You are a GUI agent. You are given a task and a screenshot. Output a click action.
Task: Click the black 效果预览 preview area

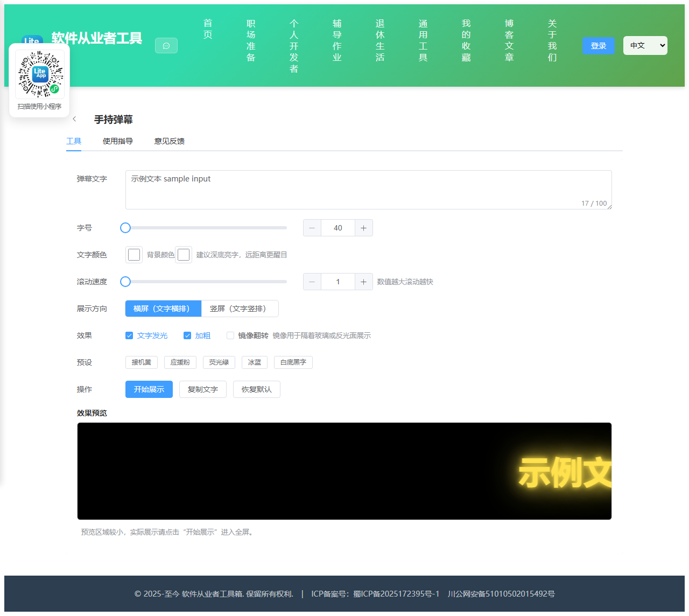[x=344, y=471]
